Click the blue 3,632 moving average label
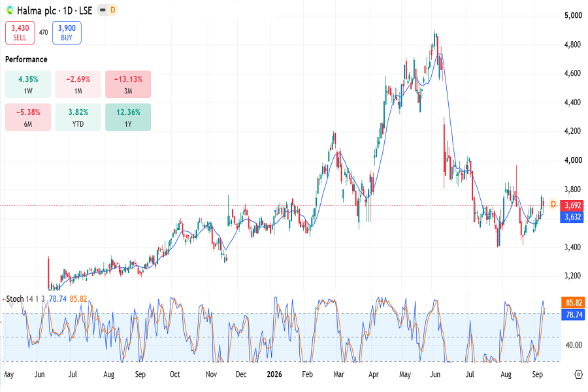The height and width of the screenshot is (392, 588). [x=572, y=217]
